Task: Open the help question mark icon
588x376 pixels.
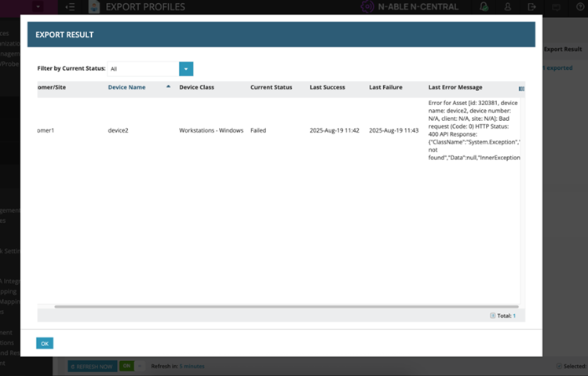Action: [579, 7]
